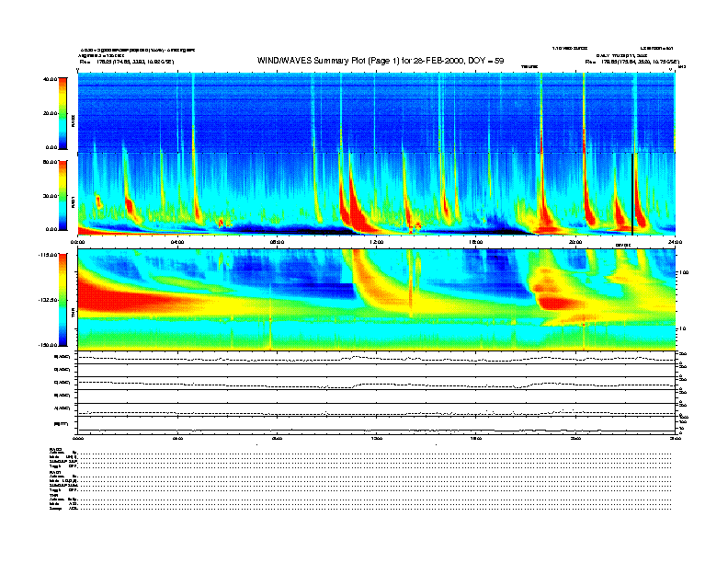
Task: Click the WIND/WAVES Summary Plot title
Action: point(381,61)
